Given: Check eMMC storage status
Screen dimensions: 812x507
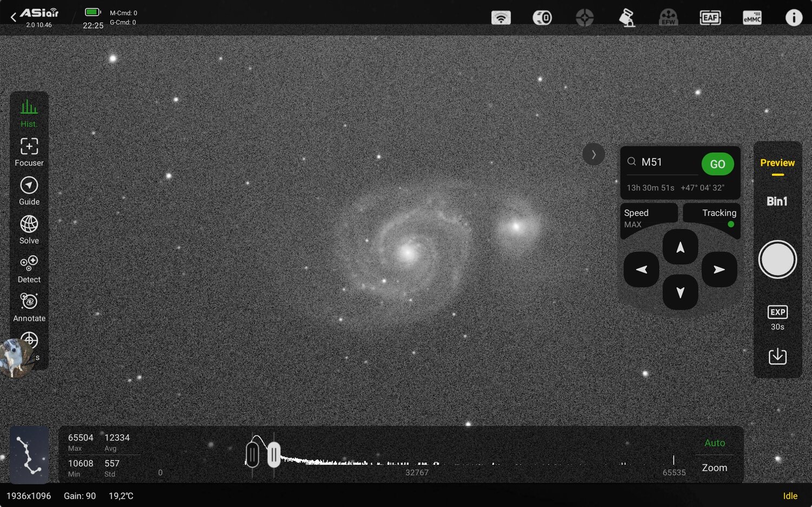Looking at the screenshot, I should click(751, 17).
